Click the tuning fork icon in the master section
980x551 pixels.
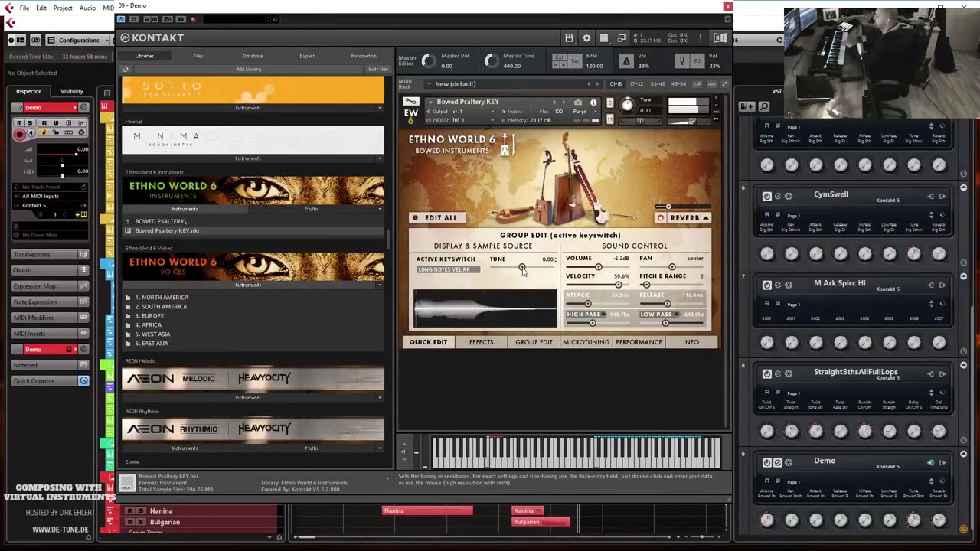pyautogui.click(x=681, y=61)
